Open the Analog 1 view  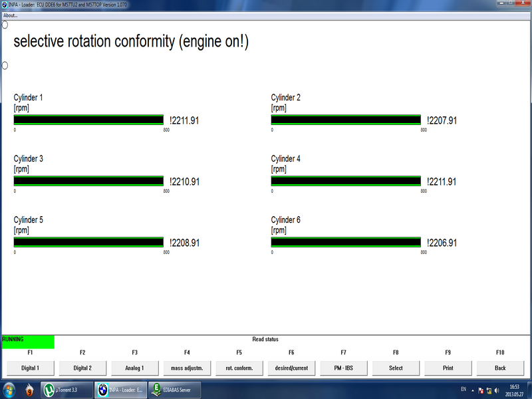tap(134, 367)
